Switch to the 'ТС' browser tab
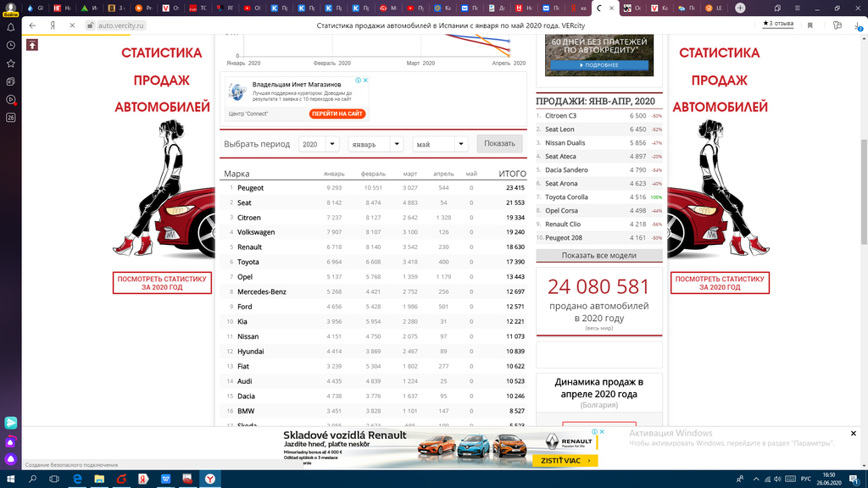This screenshot has width=868, height=488. 198,8
